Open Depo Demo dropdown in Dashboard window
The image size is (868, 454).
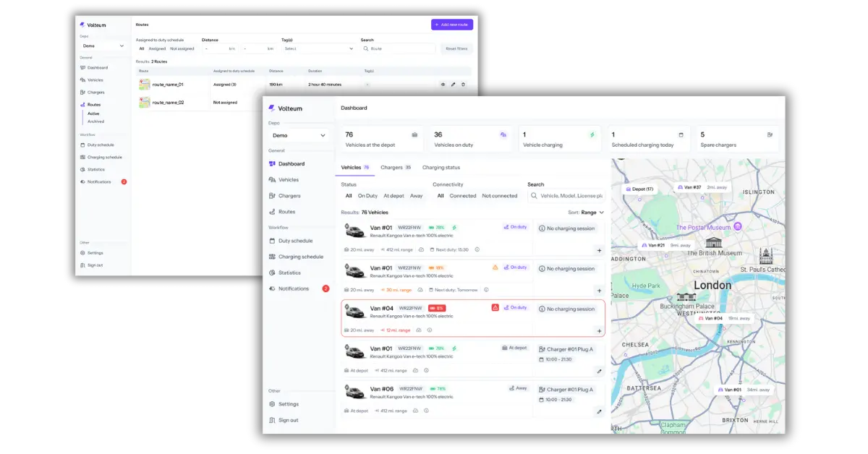pos(299,135)
